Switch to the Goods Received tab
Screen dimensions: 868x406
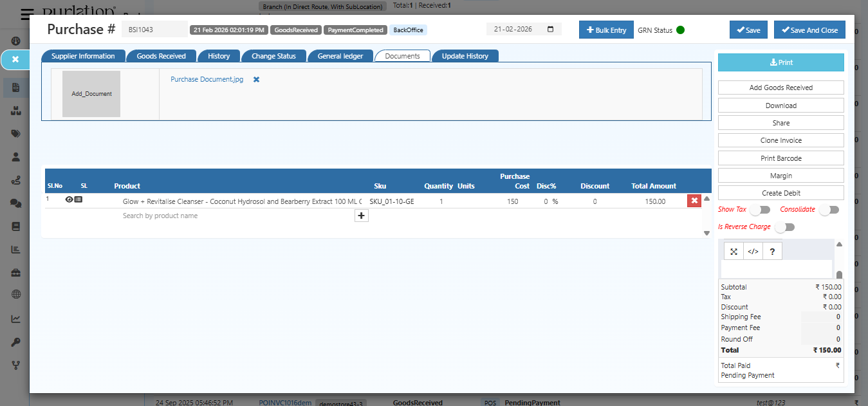coord(161,55)
